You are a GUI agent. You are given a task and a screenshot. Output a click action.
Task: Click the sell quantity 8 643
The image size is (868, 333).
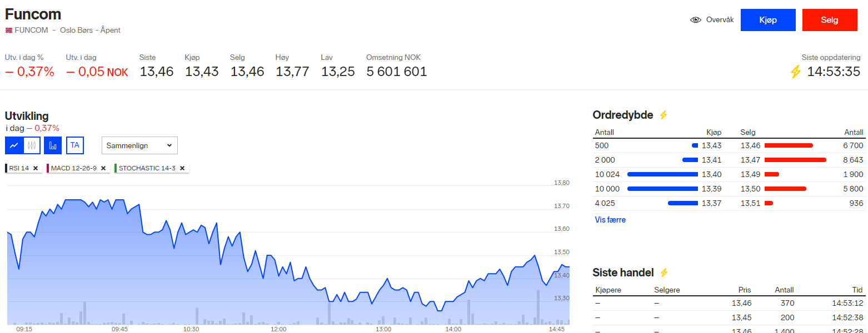click(852, 160)
